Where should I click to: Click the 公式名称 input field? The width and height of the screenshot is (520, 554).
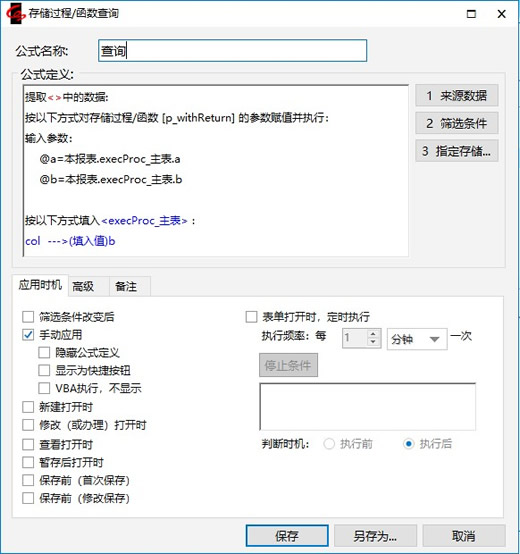(x=232, y=51)
